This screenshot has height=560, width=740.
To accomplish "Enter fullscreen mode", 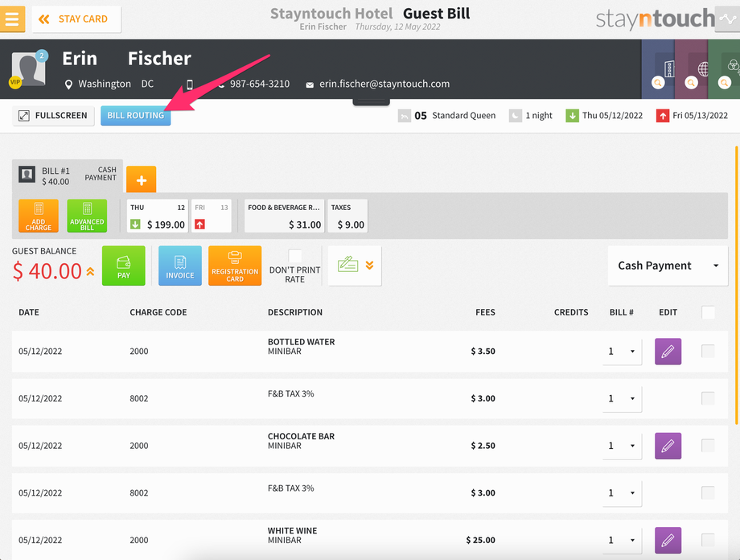I will pyautogui.click(x=53, y=116).
